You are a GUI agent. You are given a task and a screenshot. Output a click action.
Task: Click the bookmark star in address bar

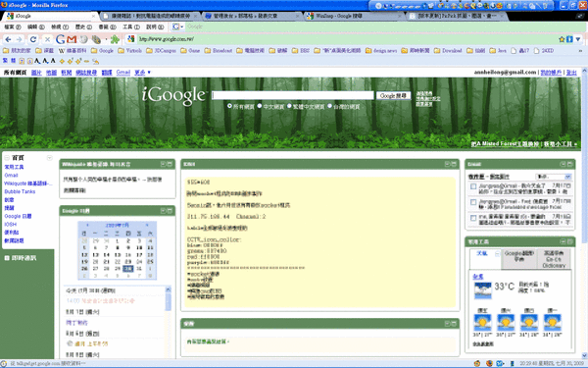pos(562,39)
